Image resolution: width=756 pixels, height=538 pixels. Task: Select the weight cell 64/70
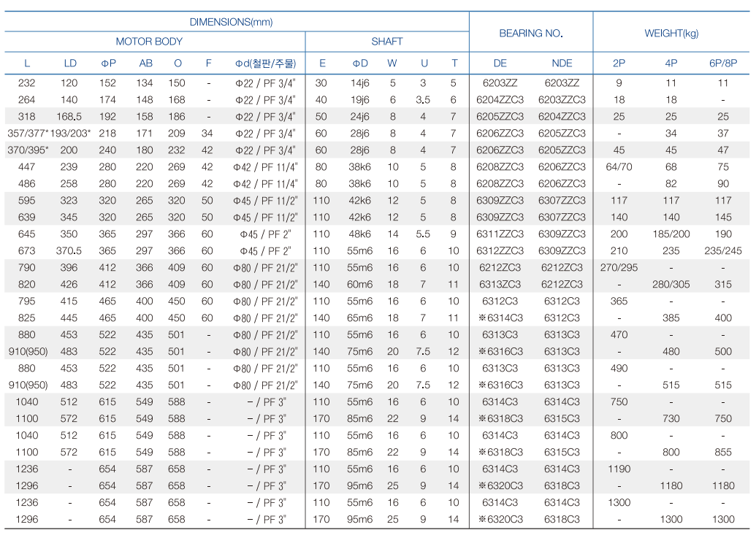[x=619, y=167]
